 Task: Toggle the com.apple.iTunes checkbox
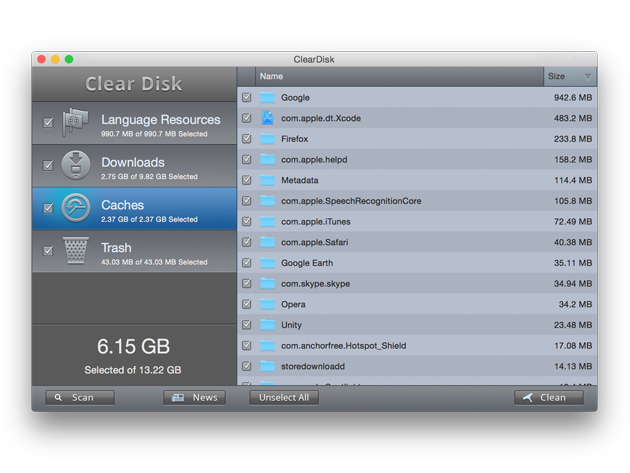[247, 221]
